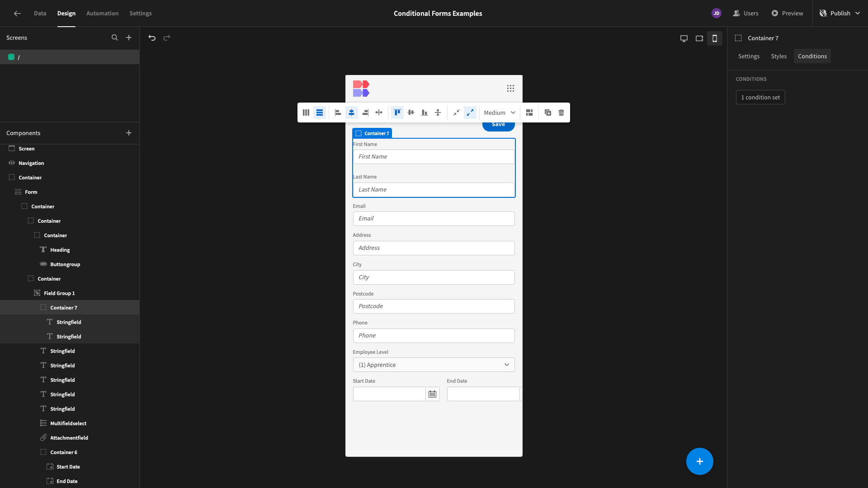Grow container size icon
Screen dimensions: 868x488
tap(470, 113)
